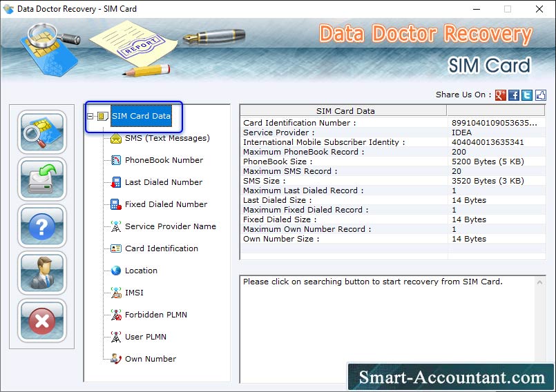Click Maximum Fixed Dialed Record label
Viewport: 556px width, 392px height.
(306, 210)
